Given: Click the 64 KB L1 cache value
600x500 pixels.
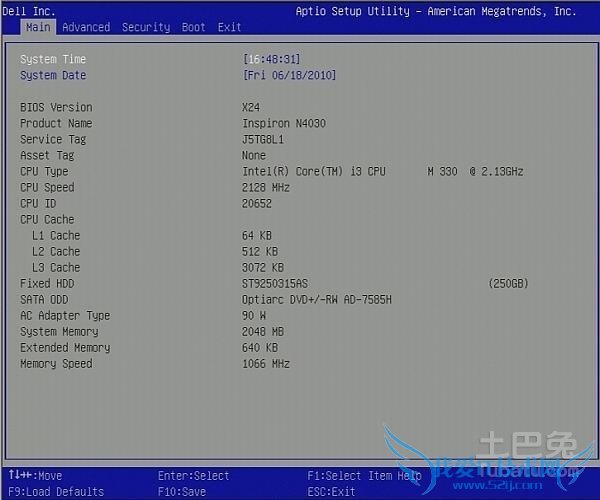Looking at the screenshot, I should pos(257,236).
